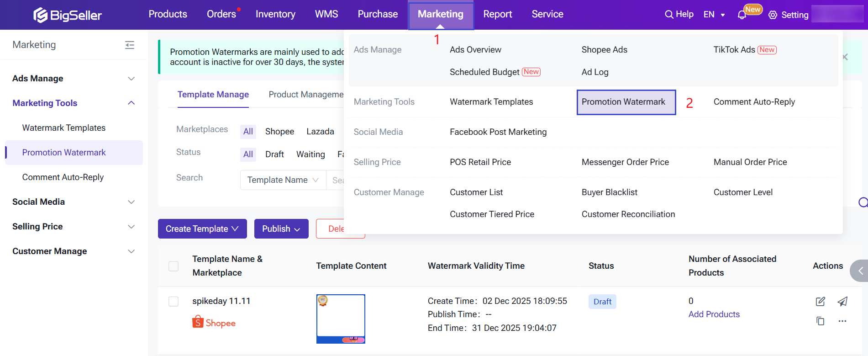Click the copy template icon
868x356 pixels.
[820, 321]
